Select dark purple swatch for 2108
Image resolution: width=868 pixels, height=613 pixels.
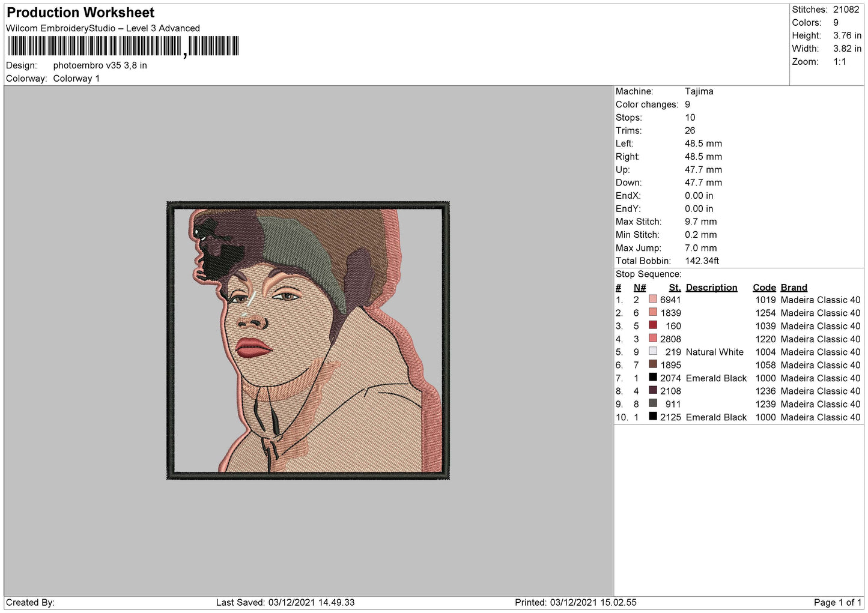pyautogui.click(x=653, y=390)
